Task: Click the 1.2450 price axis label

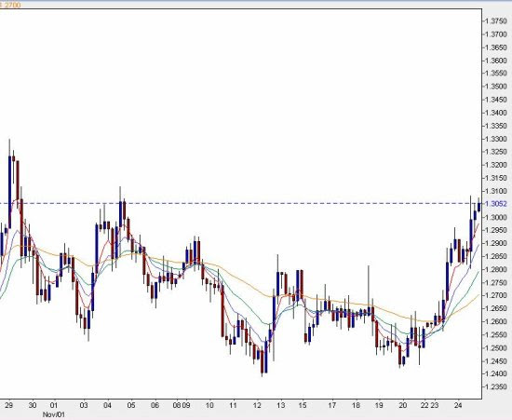Action: (496, 361)
